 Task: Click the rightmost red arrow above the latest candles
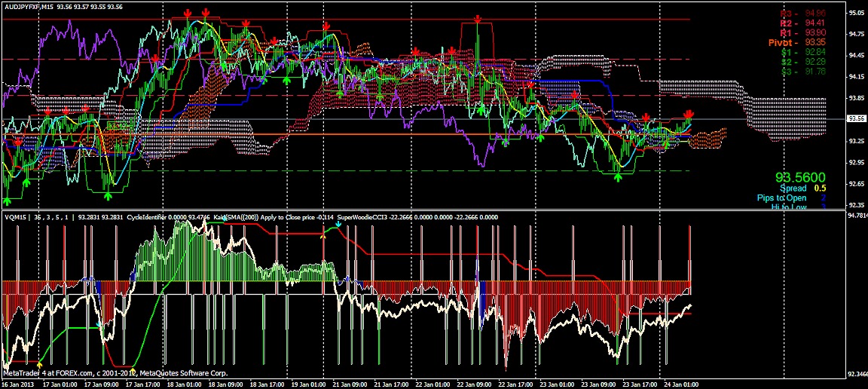(688, 115)
